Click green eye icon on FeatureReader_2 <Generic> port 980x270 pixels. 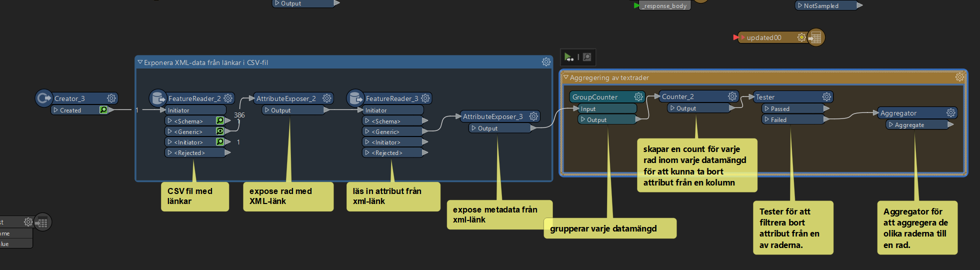click(x=220, y=131)
